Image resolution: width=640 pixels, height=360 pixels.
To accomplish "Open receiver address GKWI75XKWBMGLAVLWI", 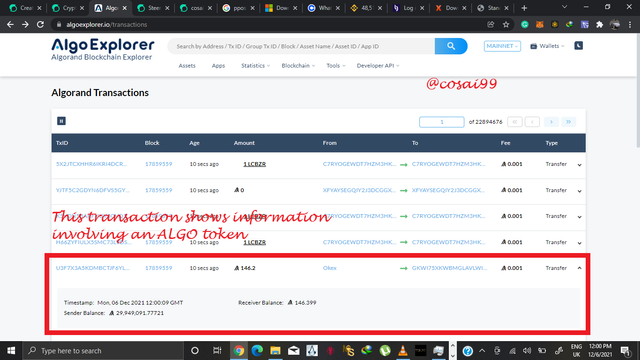I will click(449, 268).
